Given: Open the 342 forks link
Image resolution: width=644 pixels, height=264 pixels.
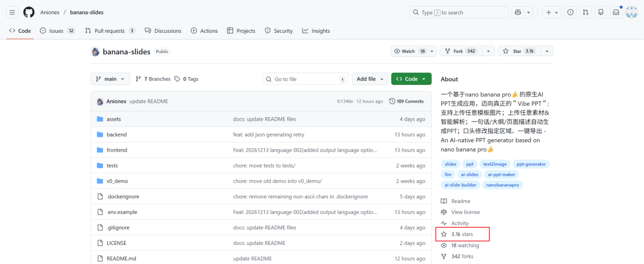Looking at the screenshot, I should (x=457, y=256).
